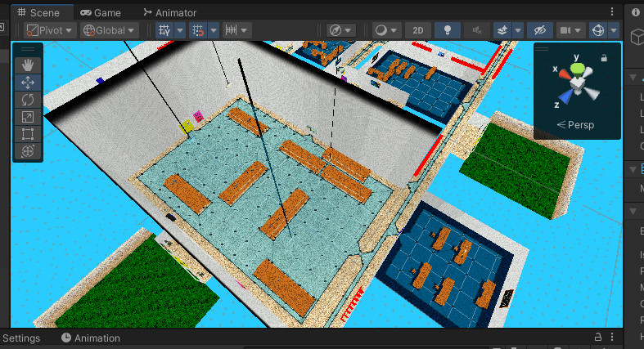Select the Hand view tool
Image resolution: width=644 pixels, height=349 pixels.
28,65
